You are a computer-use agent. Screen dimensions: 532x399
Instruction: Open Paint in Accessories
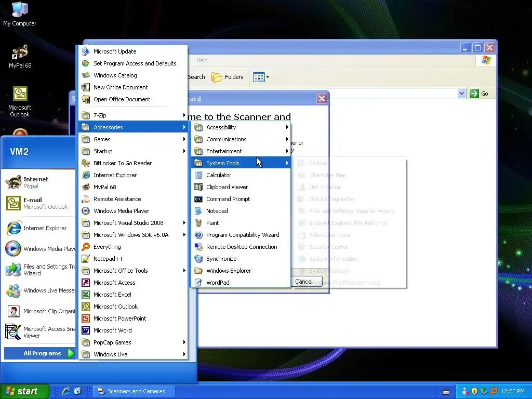point(241,223)
